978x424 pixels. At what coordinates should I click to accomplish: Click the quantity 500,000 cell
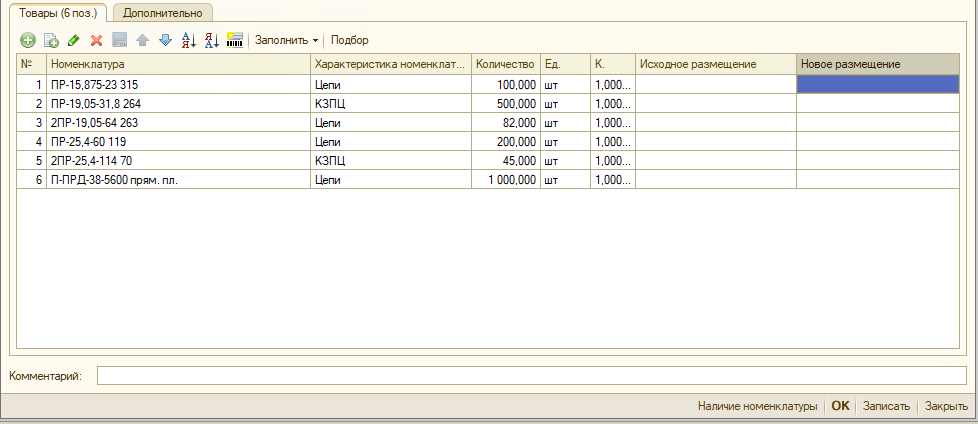tap(506, 104)
